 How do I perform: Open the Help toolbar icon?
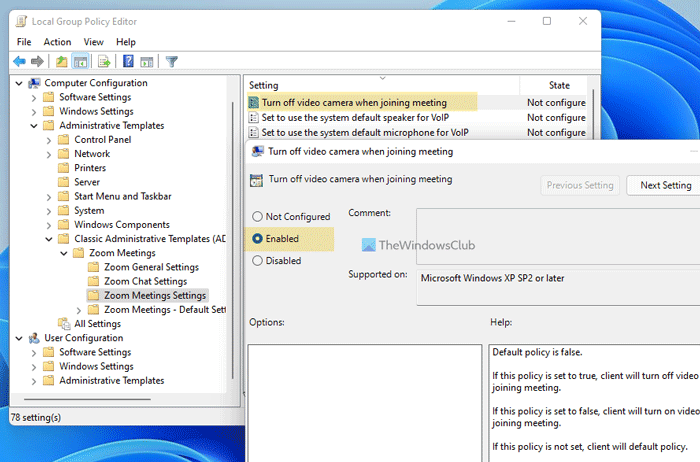click(x=128, y=61)
